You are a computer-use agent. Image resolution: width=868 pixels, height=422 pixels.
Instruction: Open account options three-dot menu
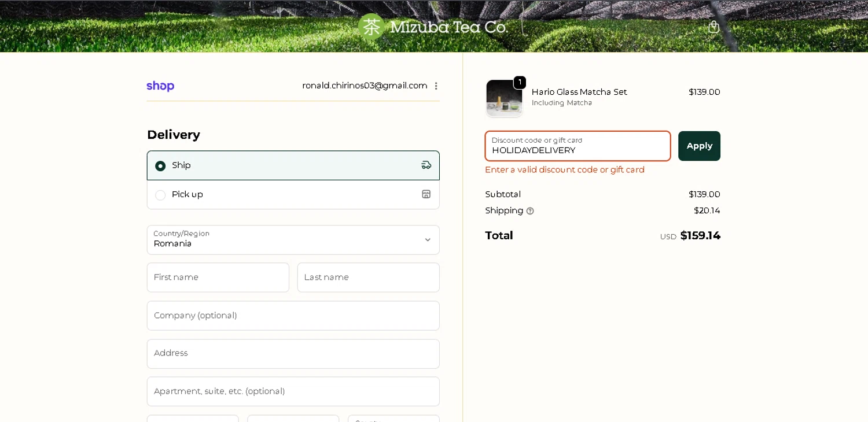tap(436, 86)
